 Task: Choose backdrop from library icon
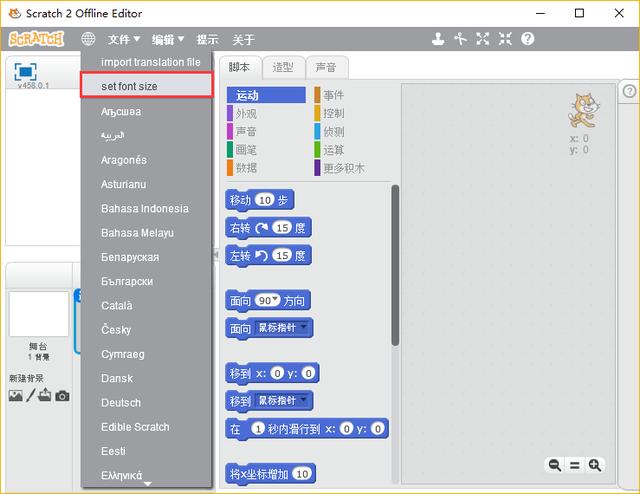pyautogui.click(x=16, y=396)
